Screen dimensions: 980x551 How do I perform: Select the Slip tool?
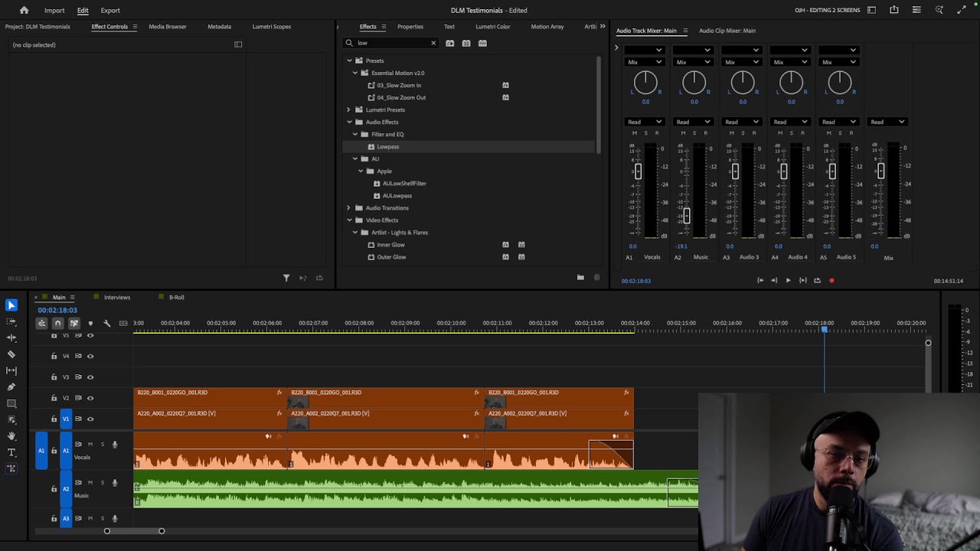(x=11, y=370)
